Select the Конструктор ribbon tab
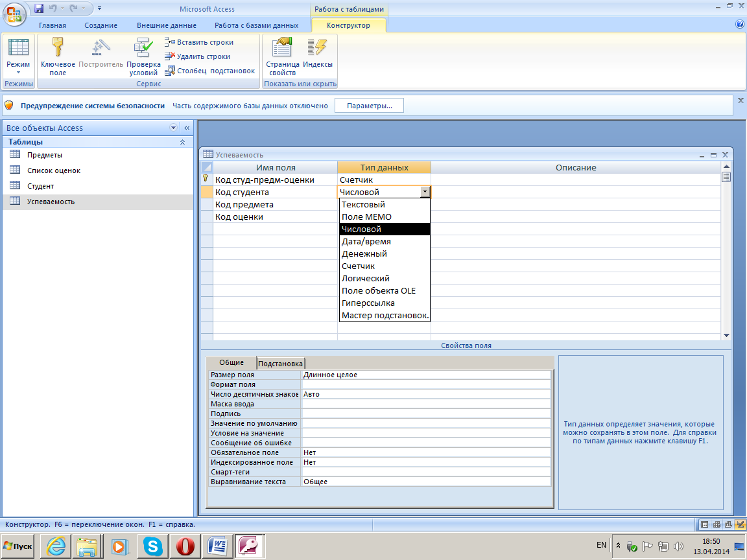The height and width of the screenshot is (560, 747). [348, 25]
